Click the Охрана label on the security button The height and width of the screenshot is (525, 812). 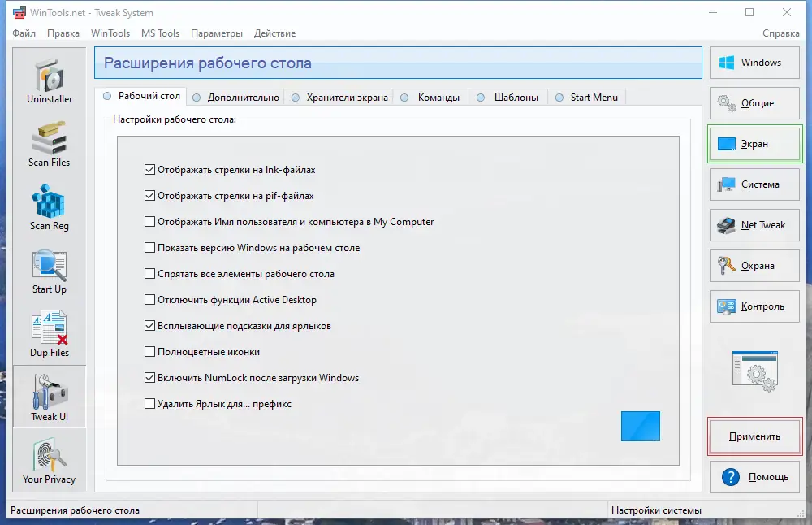[758, 266]
